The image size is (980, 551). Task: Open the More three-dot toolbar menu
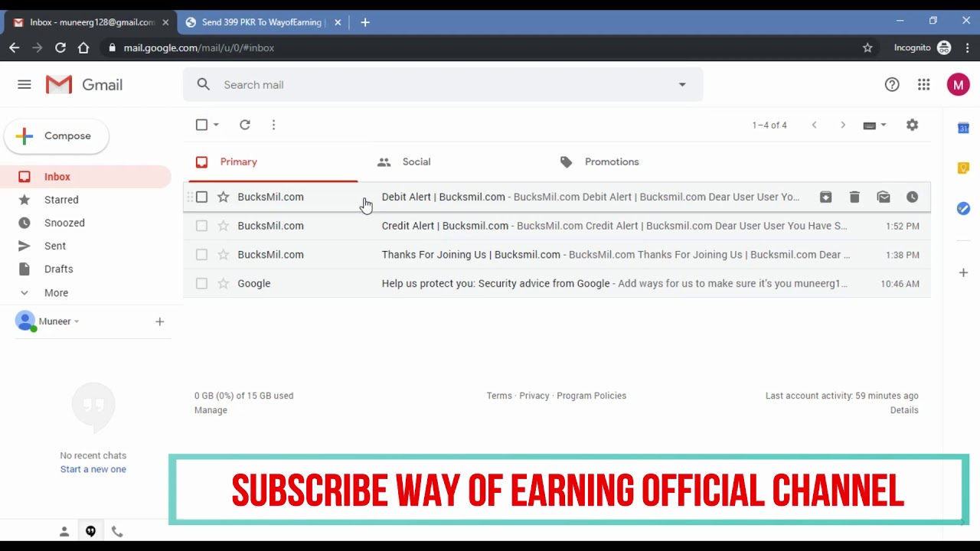273,125
